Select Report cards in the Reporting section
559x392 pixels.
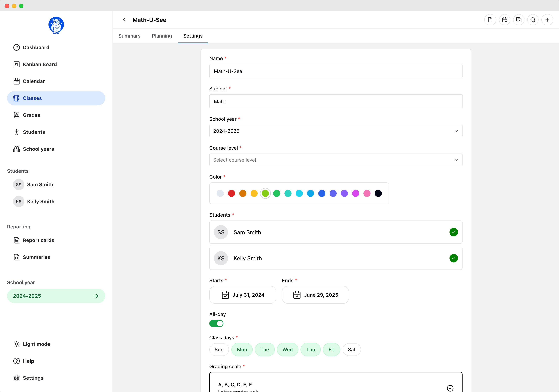[x=38, y=240]
